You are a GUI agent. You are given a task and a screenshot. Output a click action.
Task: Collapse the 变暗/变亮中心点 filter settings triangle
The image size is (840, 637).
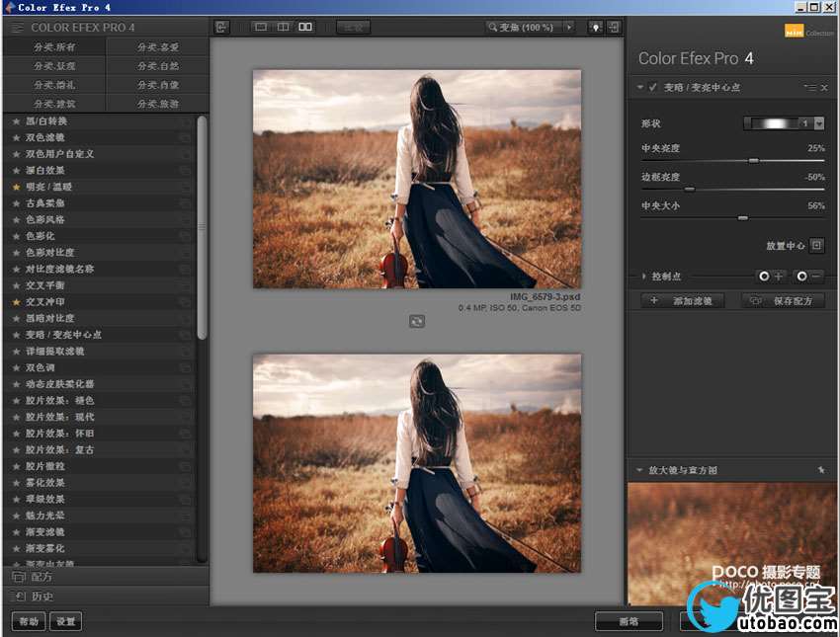coord(639,87)
